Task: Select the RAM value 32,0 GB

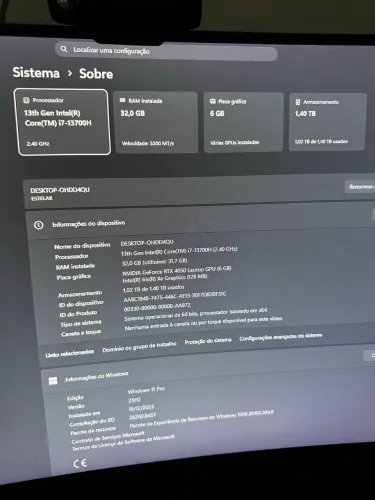Action: click(155, 262)
